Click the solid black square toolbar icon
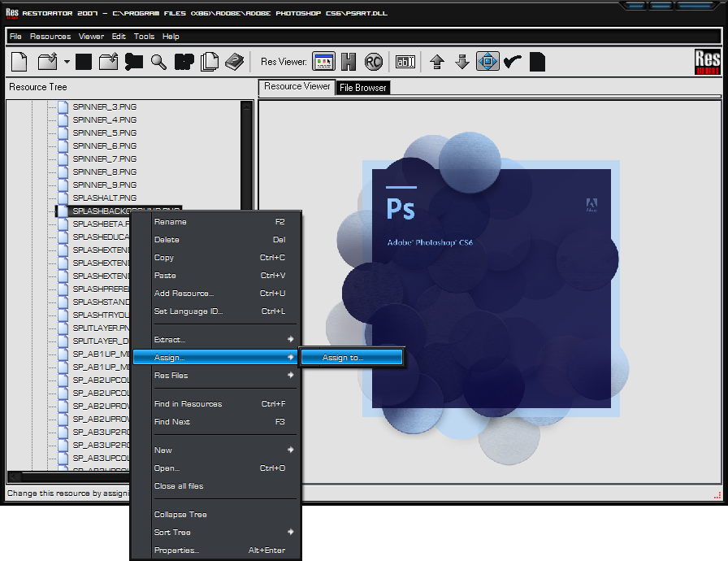The image size is (728, 561). (84, 62)
